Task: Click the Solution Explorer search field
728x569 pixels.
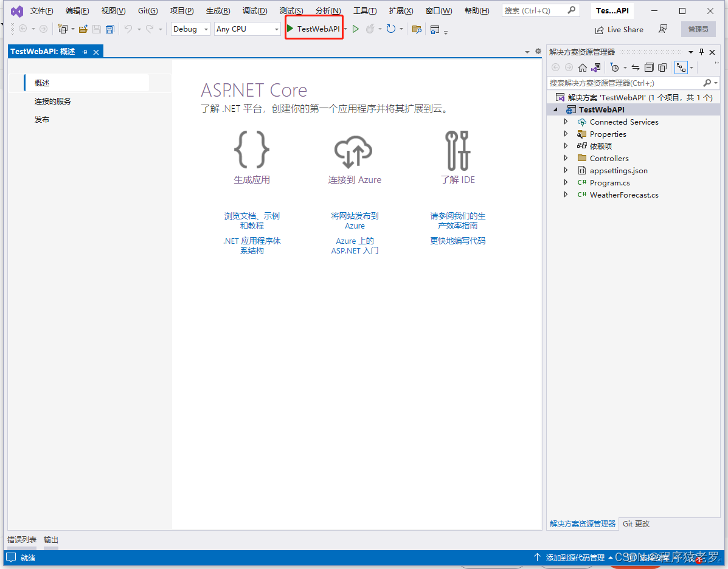Action: [x=633, y=83]
